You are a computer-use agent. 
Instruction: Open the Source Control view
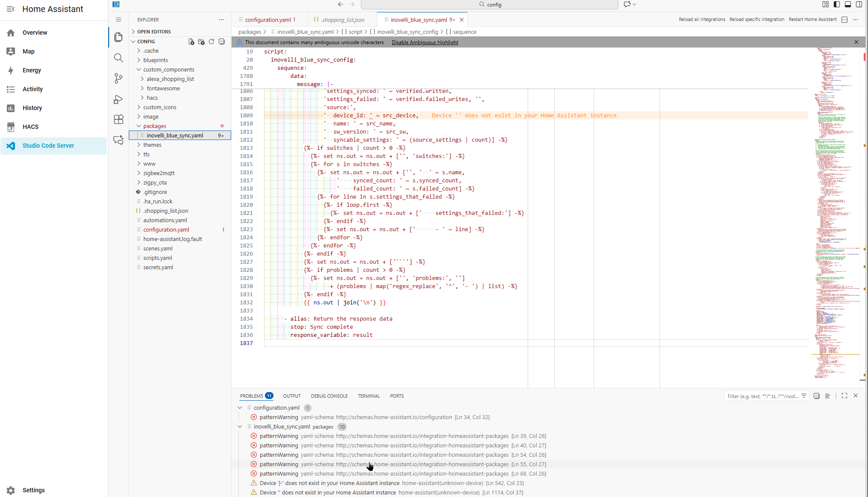pyautogui.click(x=119, y=78)
